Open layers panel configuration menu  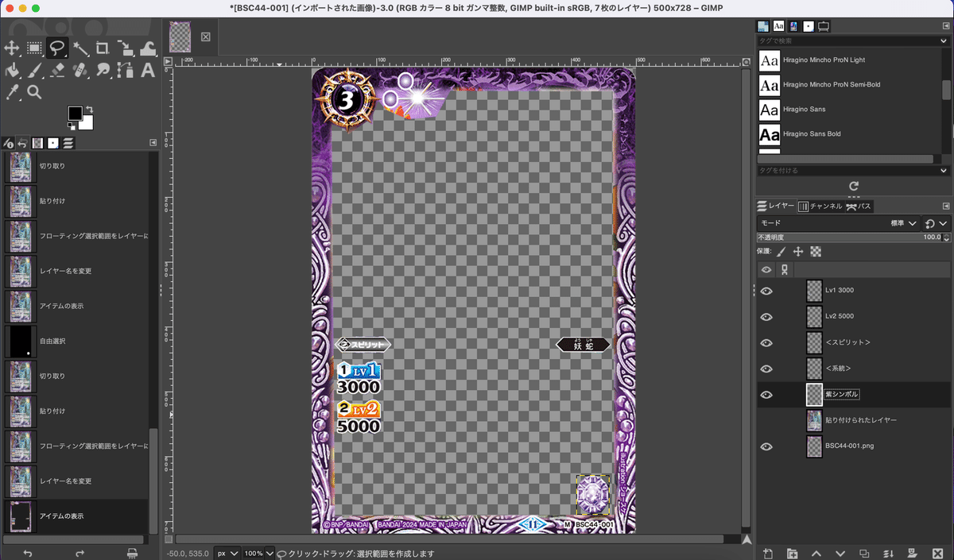click(945, 205)
